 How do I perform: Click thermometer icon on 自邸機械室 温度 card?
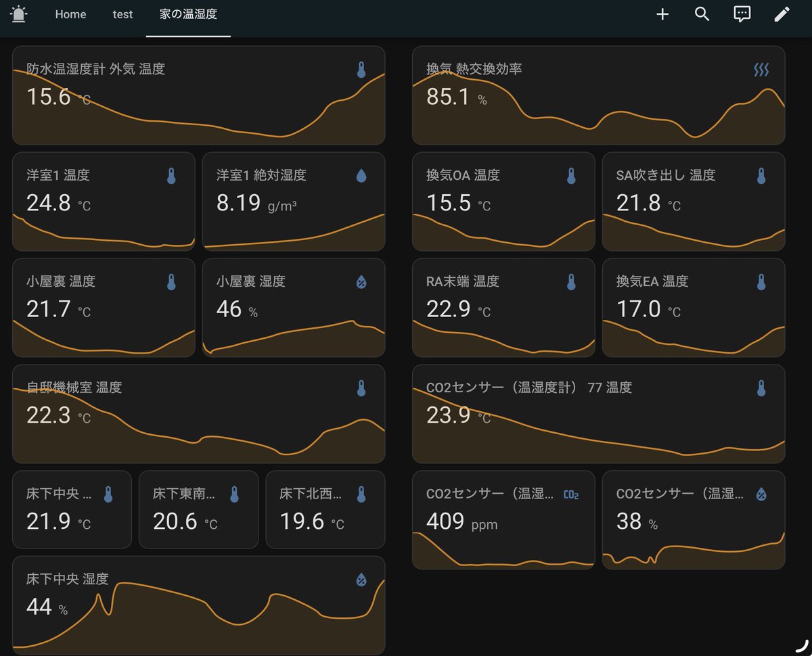[361, 388]
